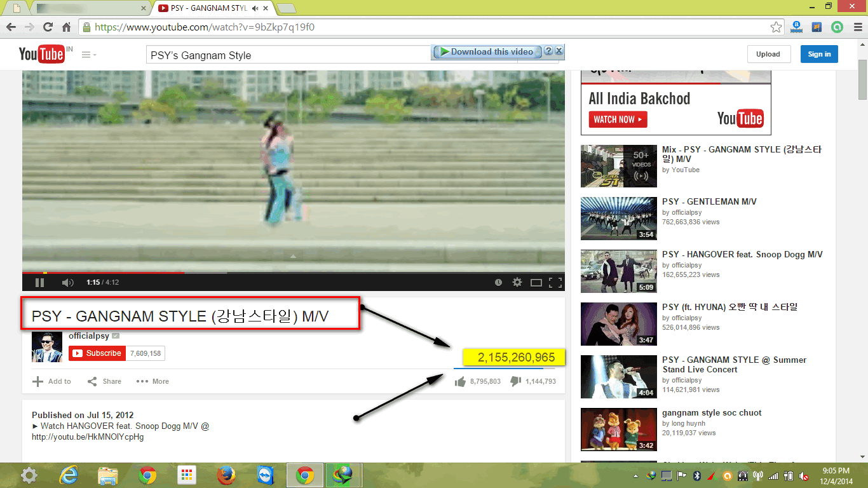
Task: Click the Published on Jul 15, 2012 text
Action: 83,415
